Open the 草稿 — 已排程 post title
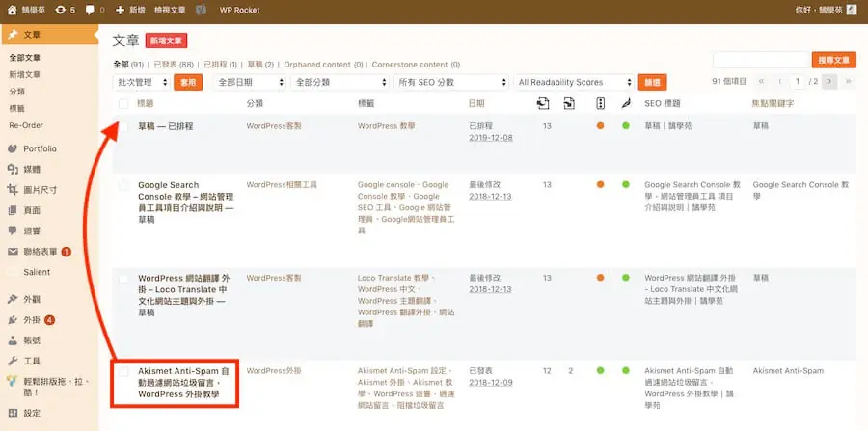Viewport: 868px width, 431px height. tap(166, 126)
